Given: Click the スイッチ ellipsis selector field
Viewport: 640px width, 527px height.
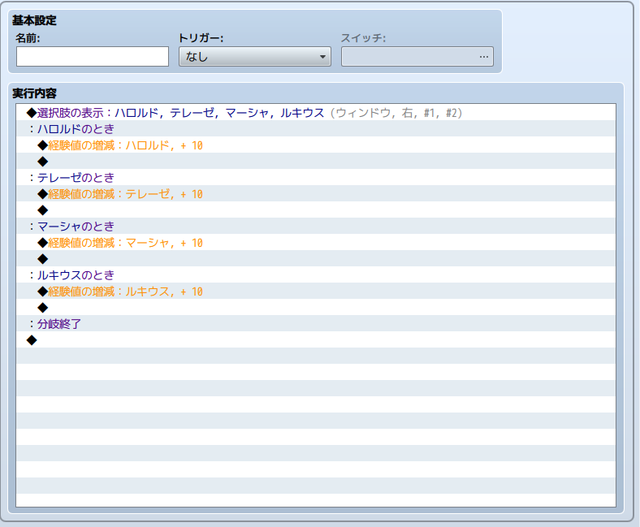Looking at the screenshot, I should pos(417,56).
